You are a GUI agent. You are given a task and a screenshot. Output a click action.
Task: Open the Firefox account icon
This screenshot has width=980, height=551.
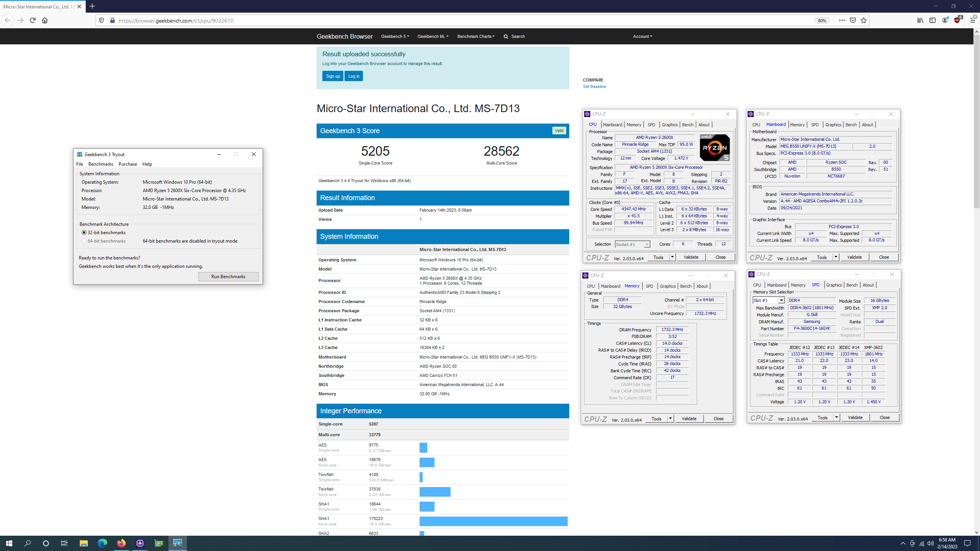pos(945,20)
